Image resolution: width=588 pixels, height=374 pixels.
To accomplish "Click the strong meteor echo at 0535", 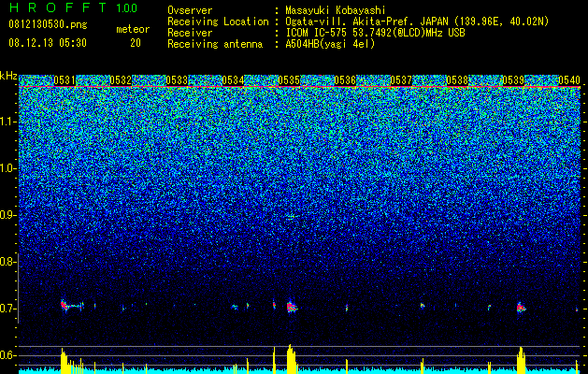I will click(x=291, y=307).
